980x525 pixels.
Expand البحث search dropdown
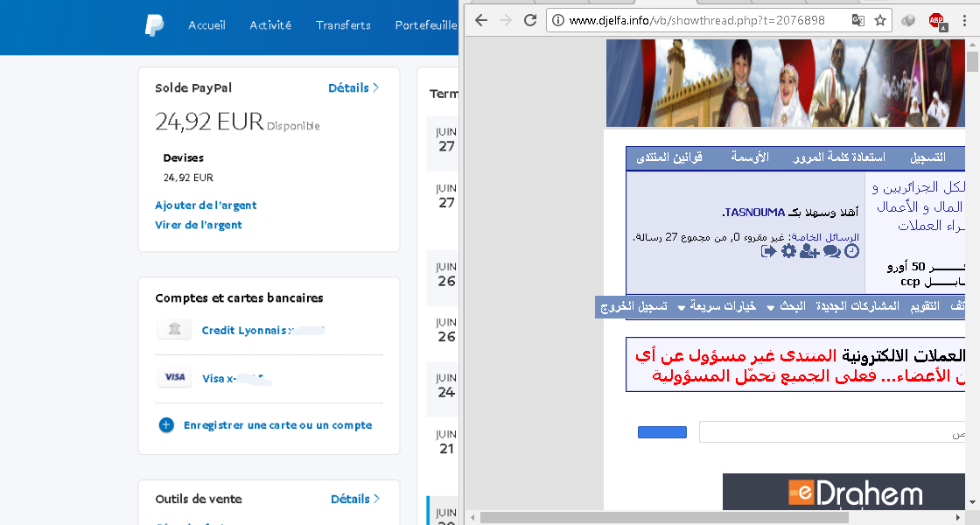(x=787, y=306)
